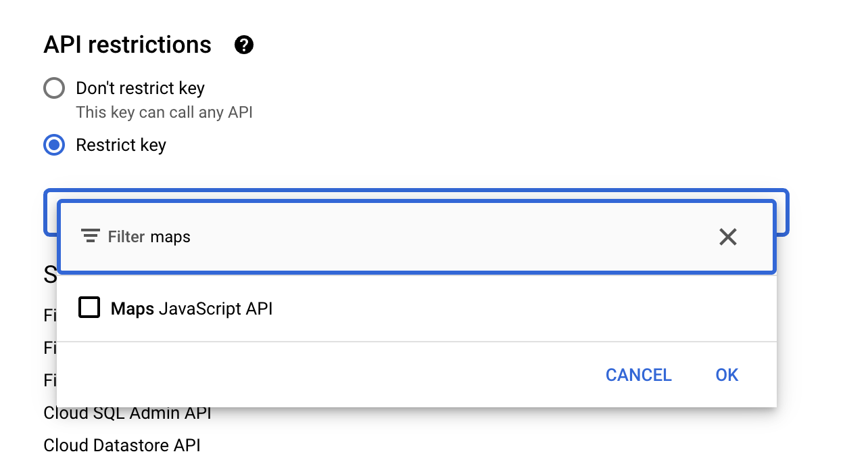
Task: Clear the filter text with the X icon
Action: (x=727, y=237)
